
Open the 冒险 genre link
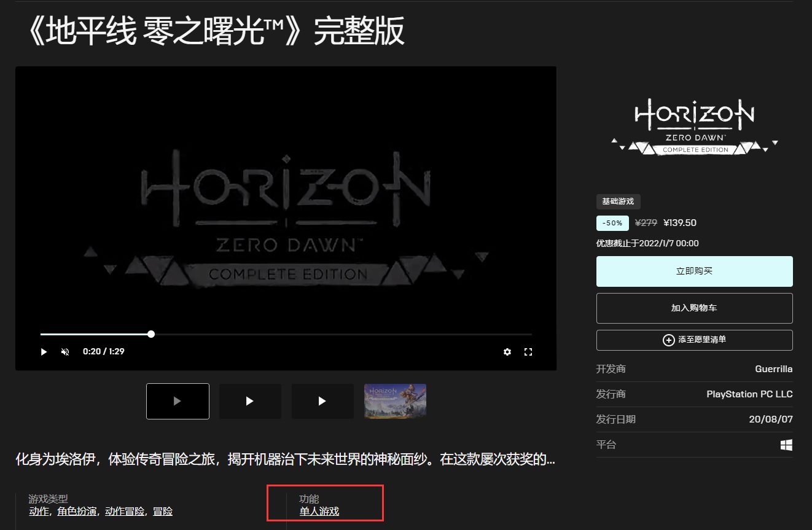tap(163, 511)
